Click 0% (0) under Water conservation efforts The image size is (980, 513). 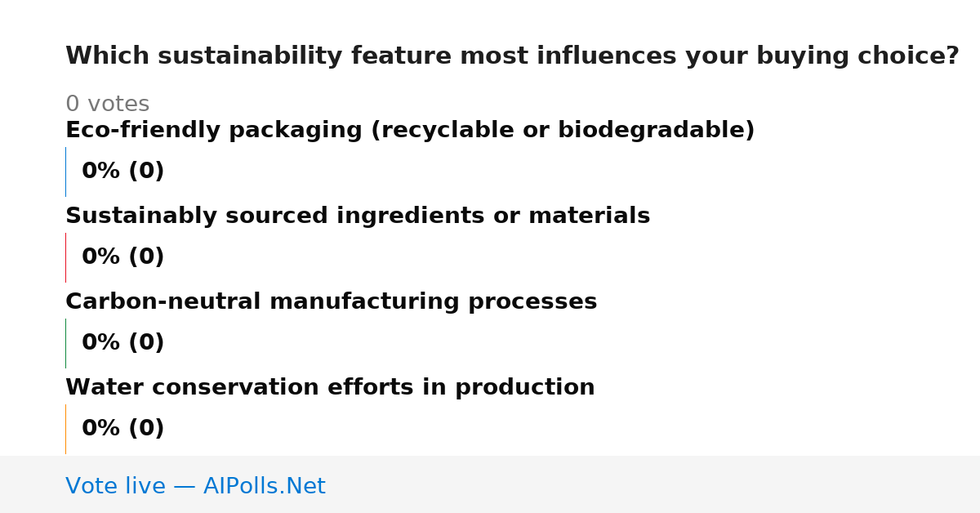[123, 429]
